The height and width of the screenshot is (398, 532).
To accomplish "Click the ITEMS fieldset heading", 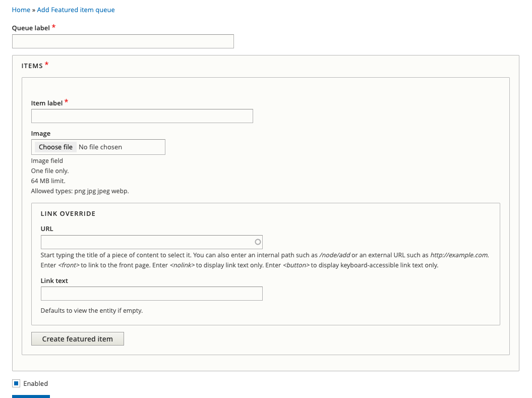I will 32,66.
